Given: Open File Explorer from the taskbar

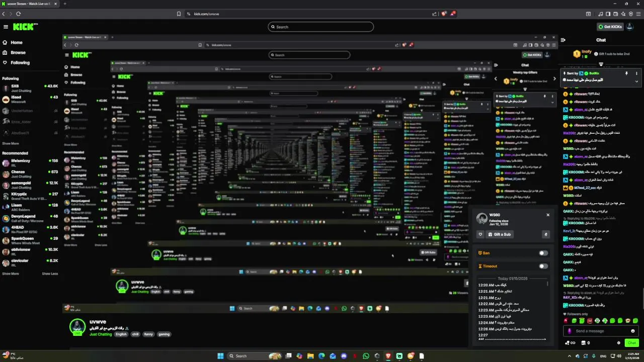Looking at the screenshot, I should (x=311, y=356).
